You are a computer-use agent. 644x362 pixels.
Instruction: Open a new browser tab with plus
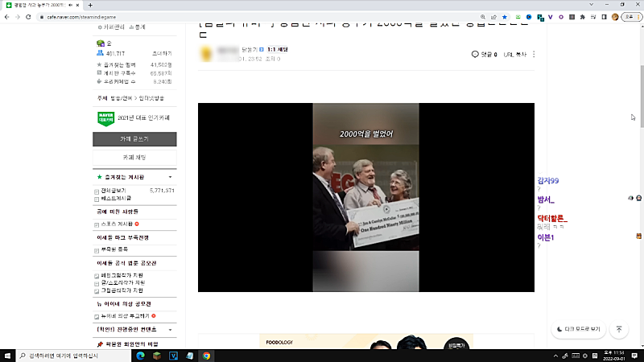click(x=91, y=5)
